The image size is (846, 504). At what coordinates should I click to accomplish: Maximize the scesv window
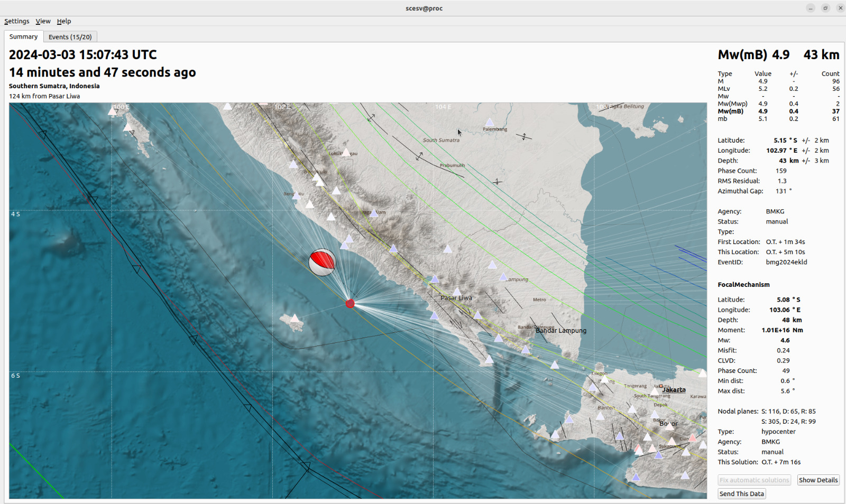pyautogui.click(x=825, y=8)
